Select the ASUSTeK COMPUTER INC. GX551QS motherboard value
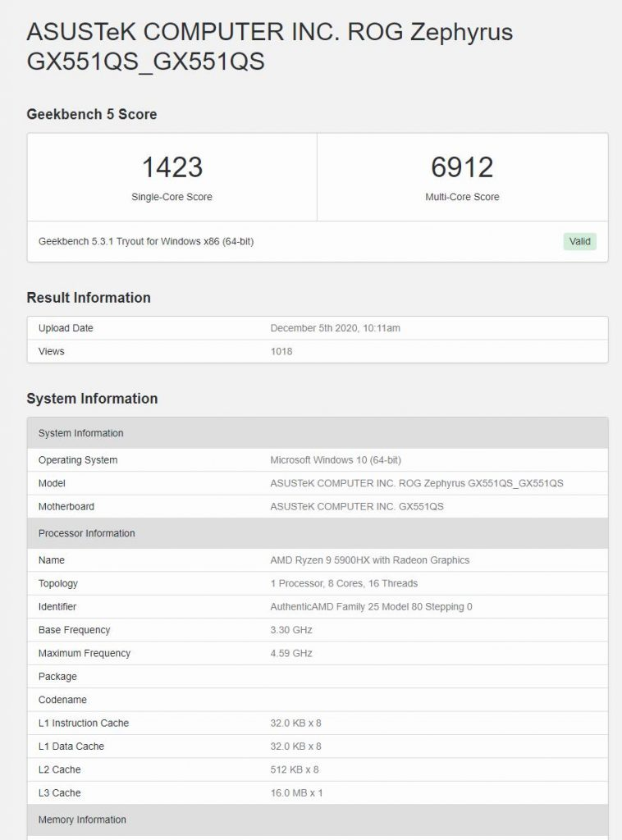The width and height of the screenshot is (622, 840). [x=357, y=507]
